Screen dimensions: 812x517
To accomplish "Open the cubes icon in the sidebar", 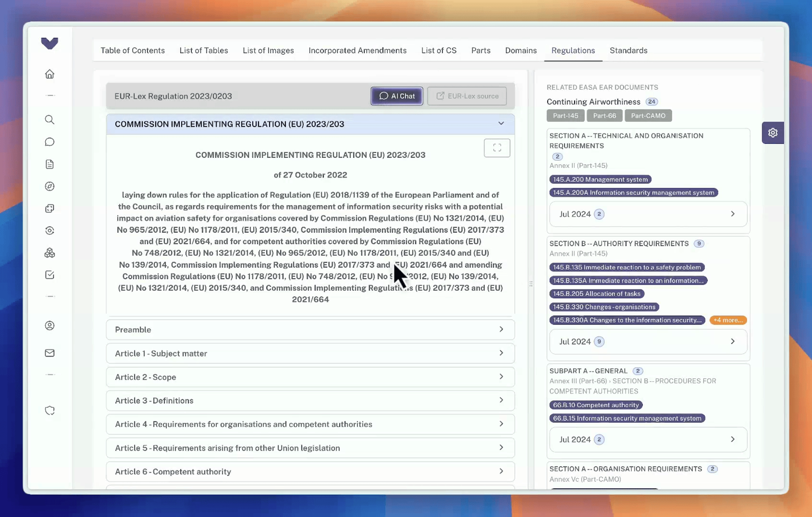I will [49, 253].
